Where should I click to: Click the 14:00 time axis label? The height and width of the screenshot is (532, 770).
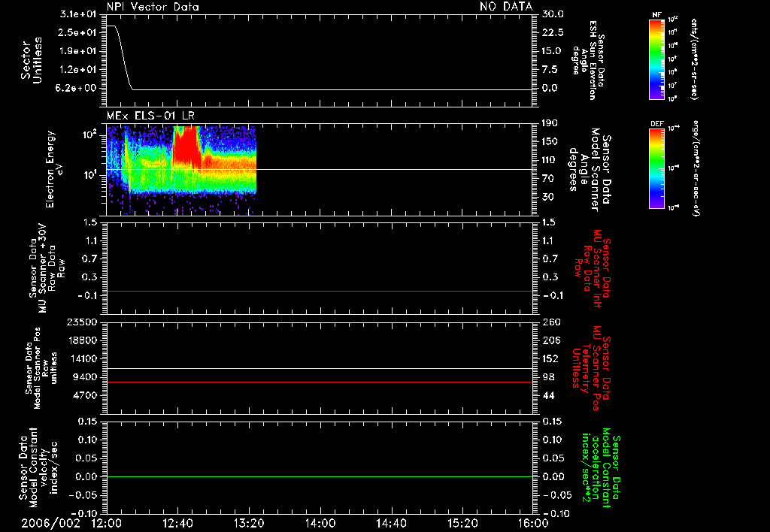[320, 524]
